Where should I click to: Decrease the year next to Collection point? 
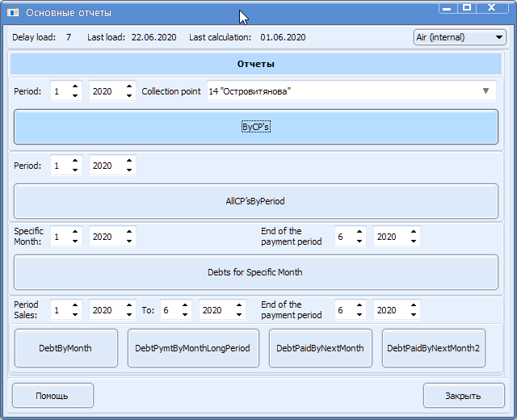(x=129, y=96)
